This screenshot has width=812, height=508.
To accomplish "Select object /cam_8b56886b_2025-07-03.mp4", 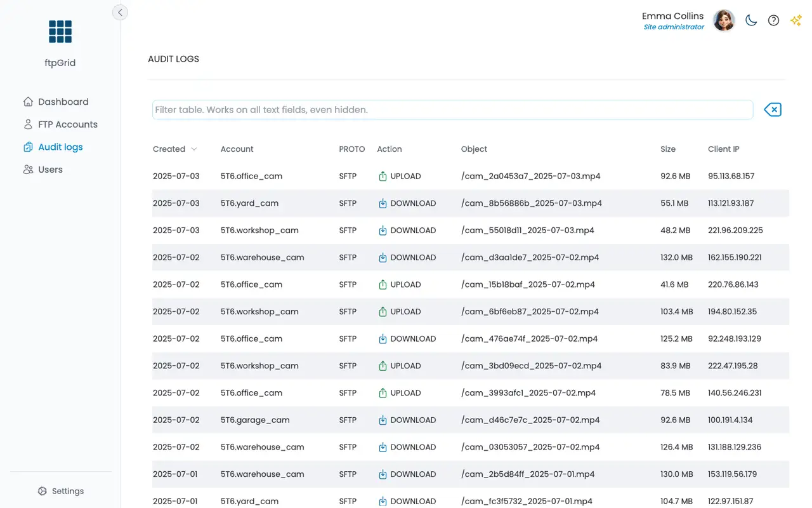I will coord(532,203).
